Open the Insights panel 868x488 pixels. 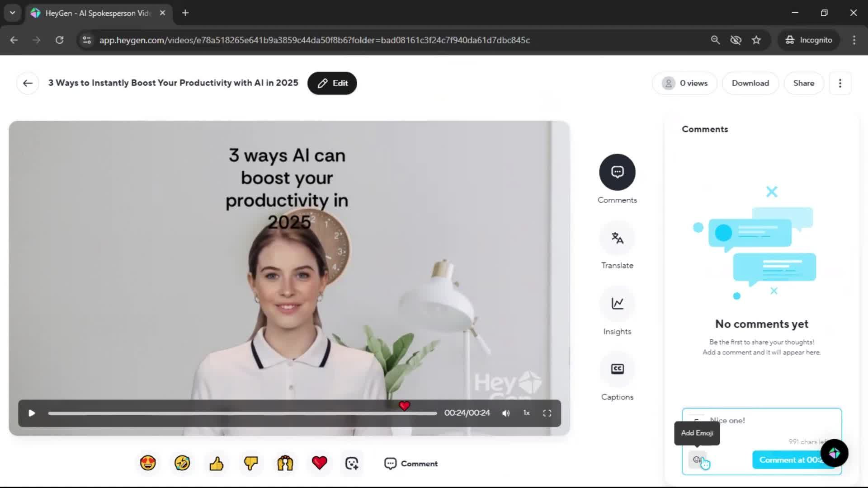coord(617,304)
